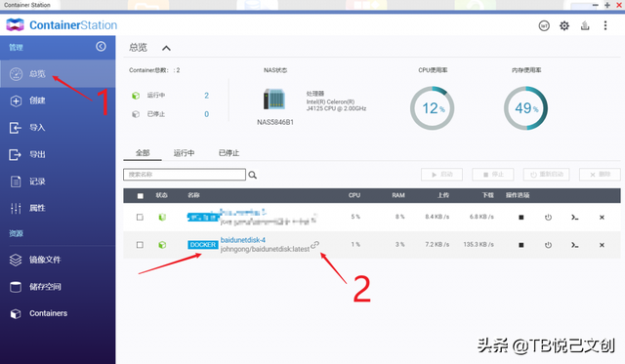This screenshot has width=625, height=364.
Task: Click the 135.3 KB/s download value
Action: (x=479, y=245)
